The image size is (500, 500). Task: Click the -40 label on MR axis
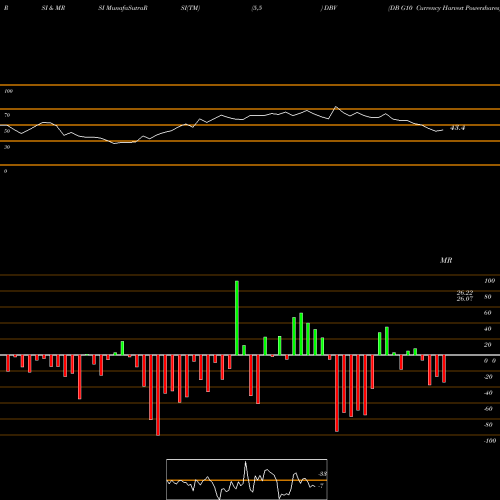point(488,393)
